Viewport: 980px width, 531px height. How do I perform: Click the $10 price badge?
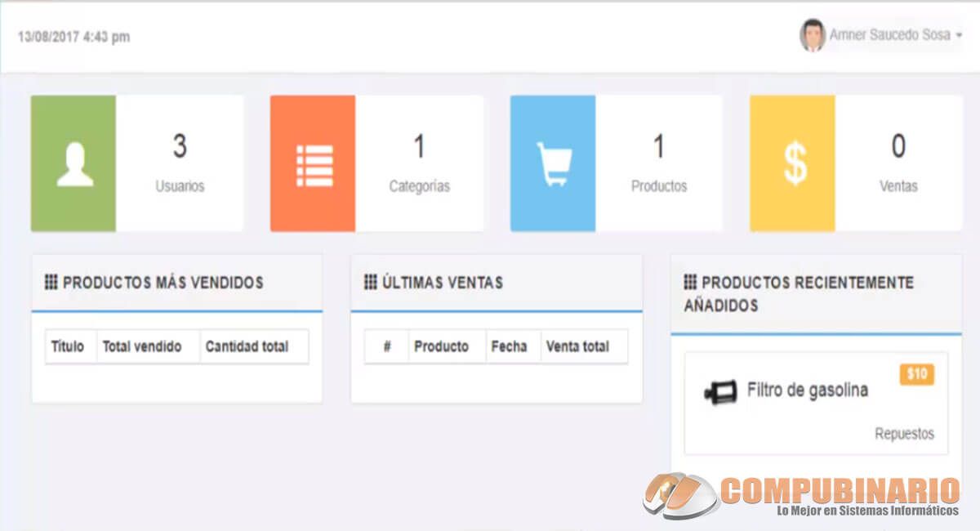coord(917,374)
